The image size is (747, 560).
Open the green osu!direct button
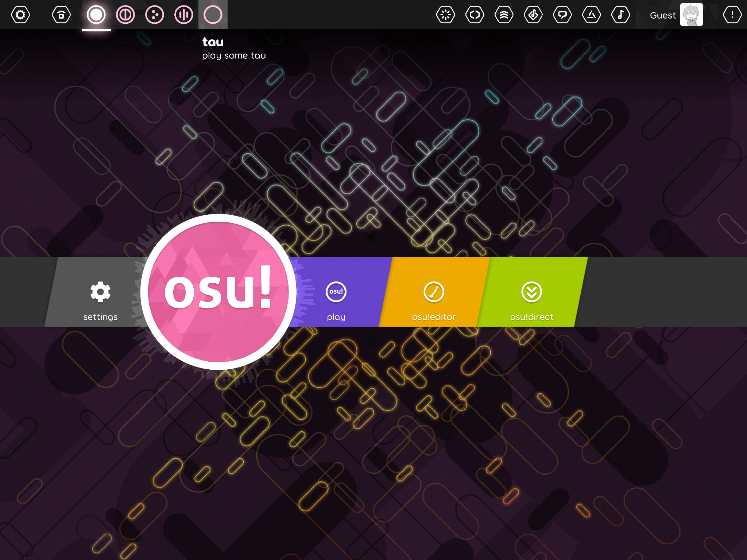click(x=532, y=292)
